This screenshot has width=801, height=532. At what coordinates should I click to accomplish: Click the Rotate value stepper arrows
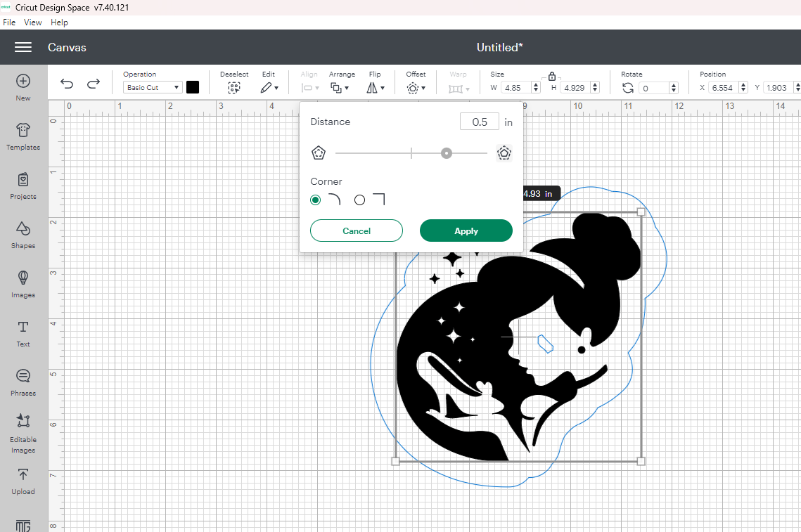(x=674, y=88)
